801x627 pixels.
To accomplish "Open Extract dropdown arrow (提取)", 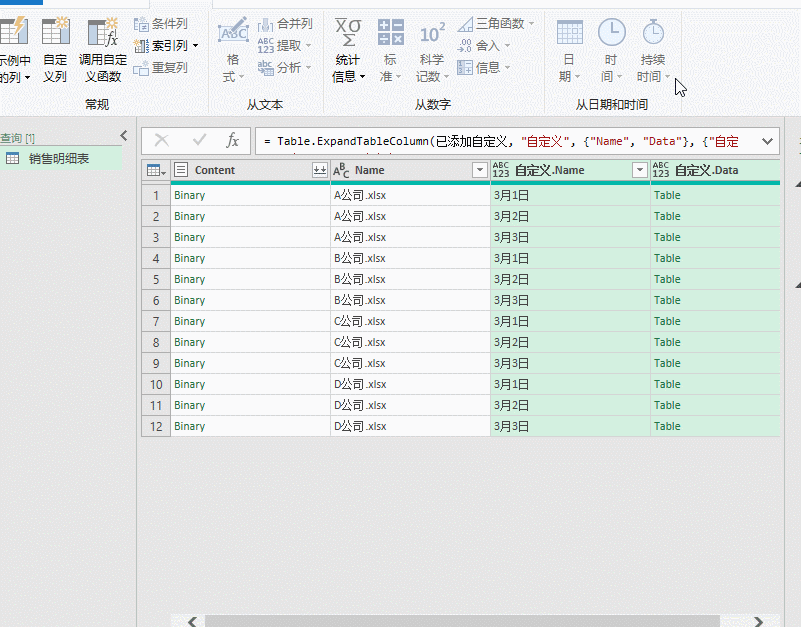I will (308, 46).
